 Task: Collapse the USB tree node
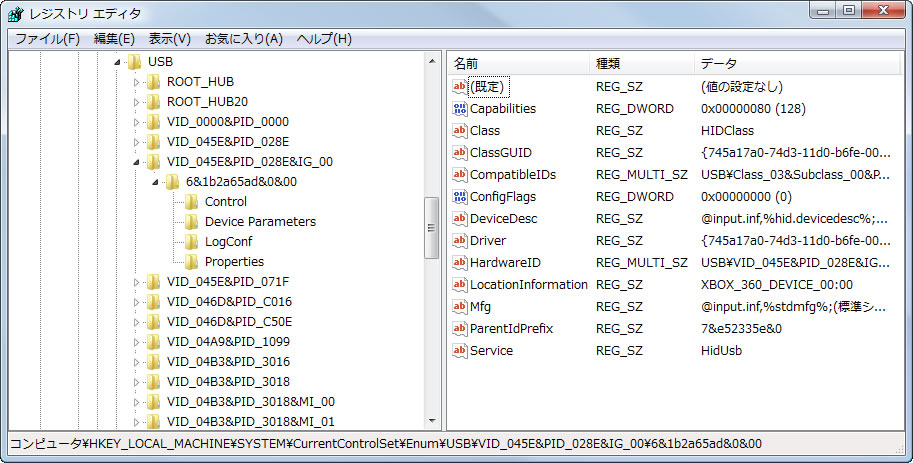117,62
